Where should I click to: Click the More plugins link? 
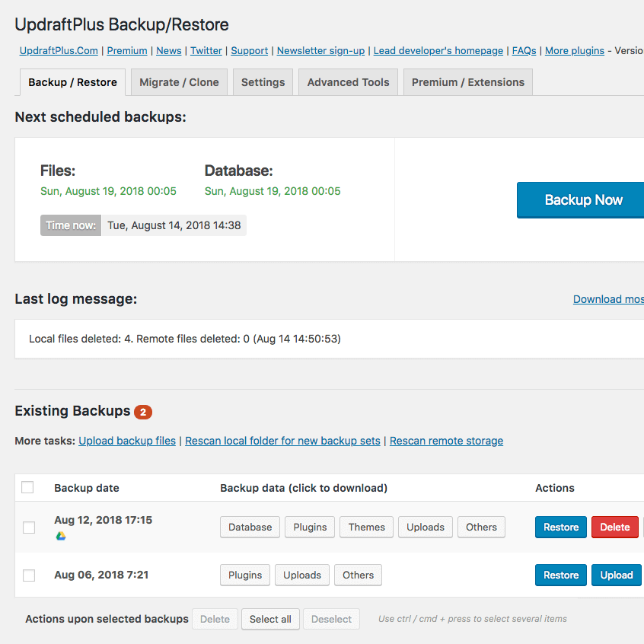[575, 50]
